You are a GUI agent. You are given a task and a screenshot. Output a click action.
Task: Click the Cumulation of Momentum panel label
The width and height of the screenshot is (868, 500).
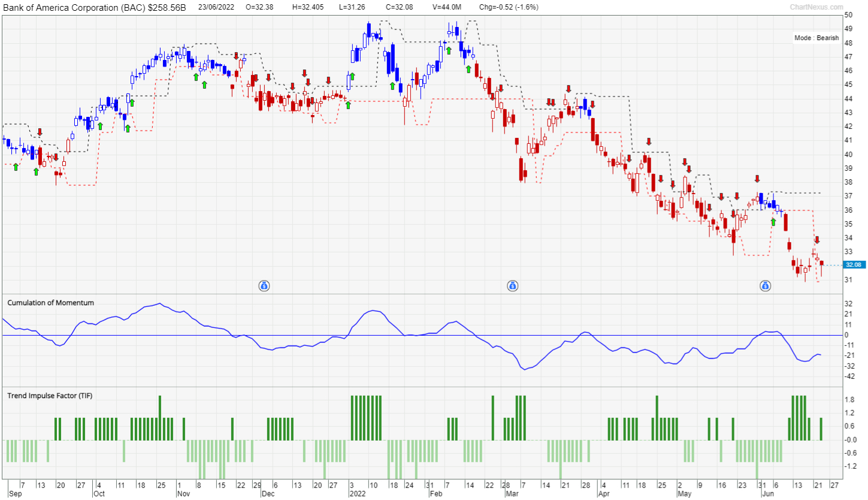click(x=50, y=303)
